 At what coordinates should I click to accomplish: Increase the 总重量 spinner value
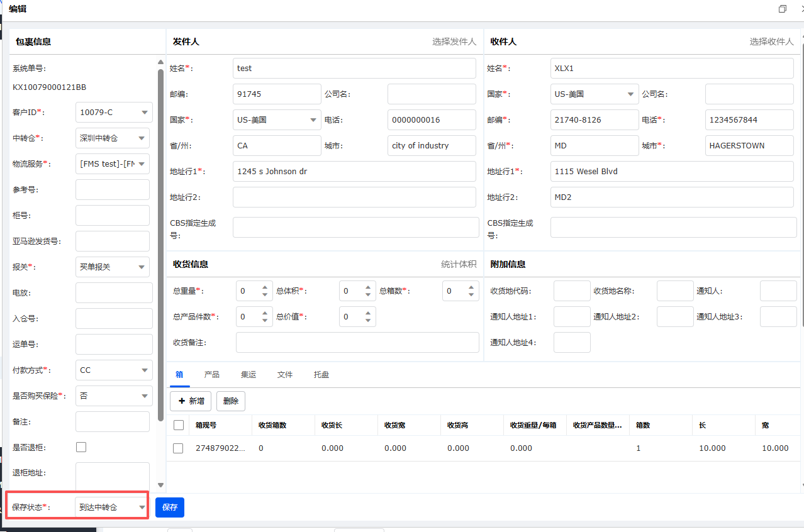(265, 287)
